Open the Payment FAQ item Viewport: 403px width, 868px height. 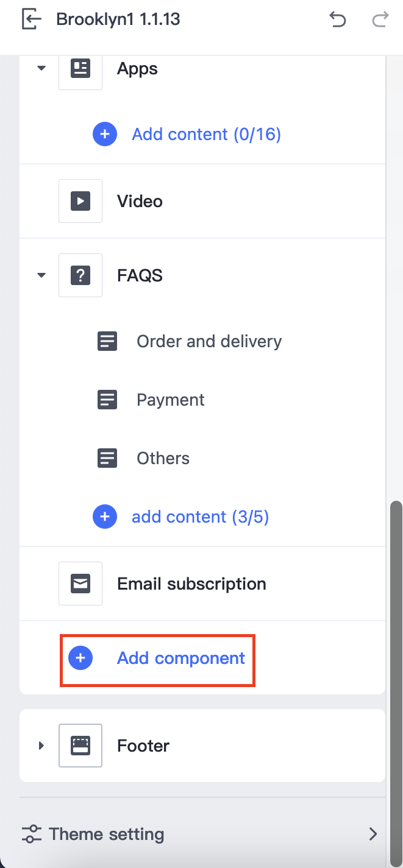coord(171,400)
